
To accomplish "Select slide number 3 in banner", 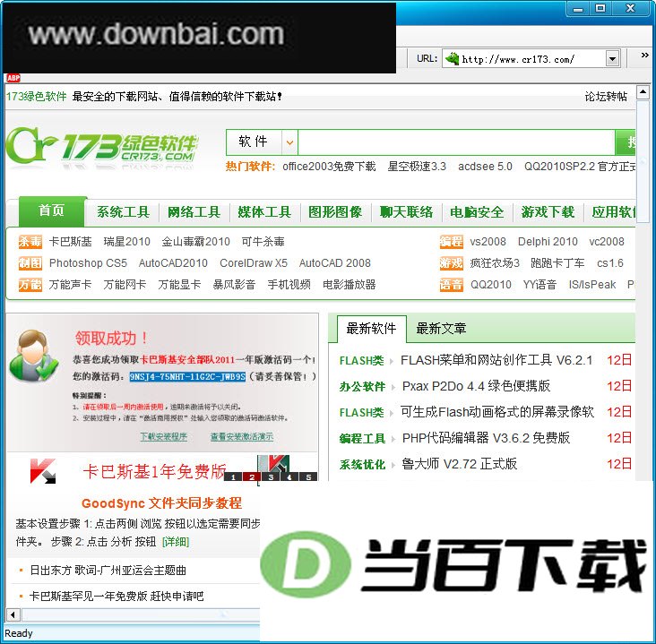I will [272, 477].
